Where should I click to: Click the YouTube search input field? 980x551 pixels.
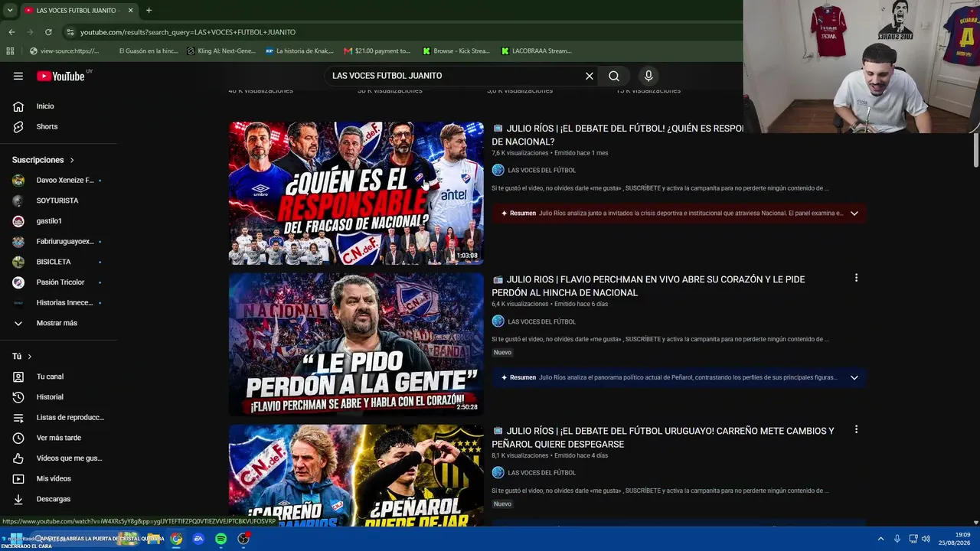[x=453, y=76]
